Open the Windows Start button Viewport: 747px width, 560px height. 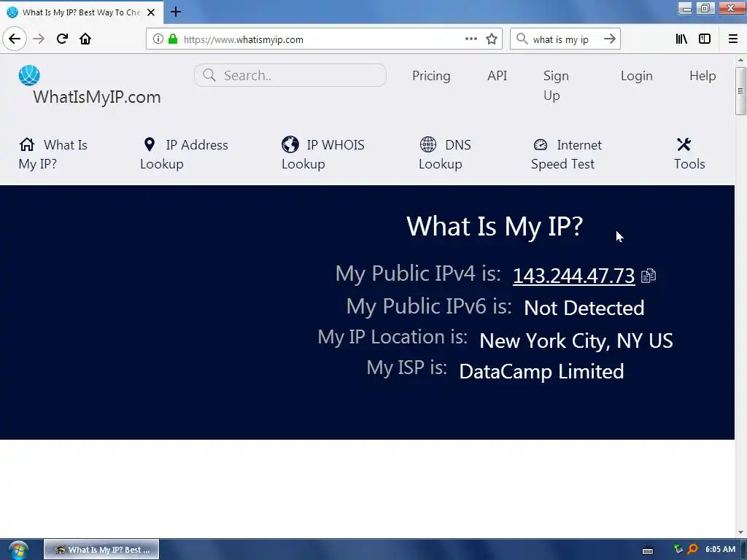pyautogui.click(x=18, y=550)
